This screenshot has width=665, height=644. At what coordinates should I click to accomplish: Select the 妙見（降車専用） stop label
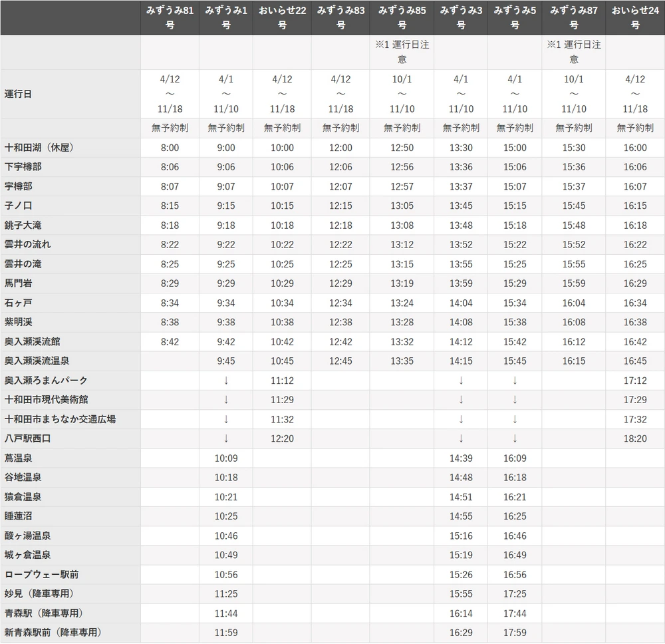(x=41, y=593)
